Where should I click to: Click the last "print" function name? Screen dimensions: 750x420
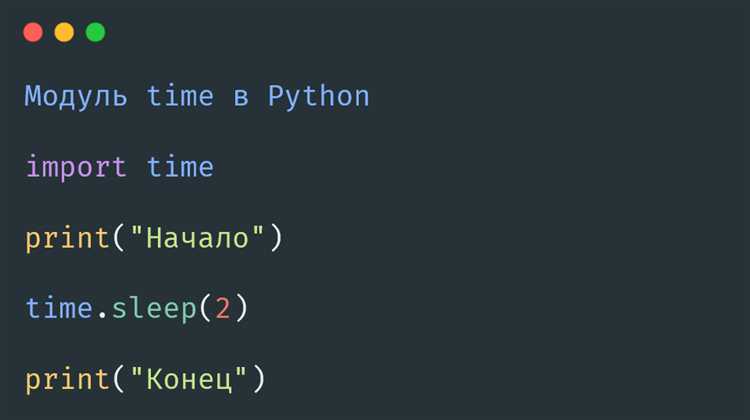pos(67,380)
